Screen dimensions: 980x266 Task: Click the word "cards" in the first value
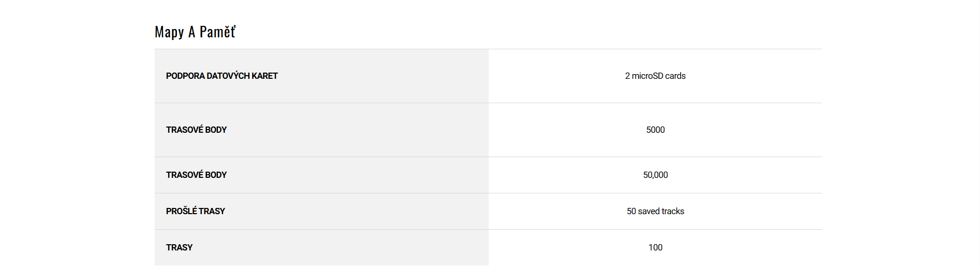pyautogui.click(x=675, y=76)
